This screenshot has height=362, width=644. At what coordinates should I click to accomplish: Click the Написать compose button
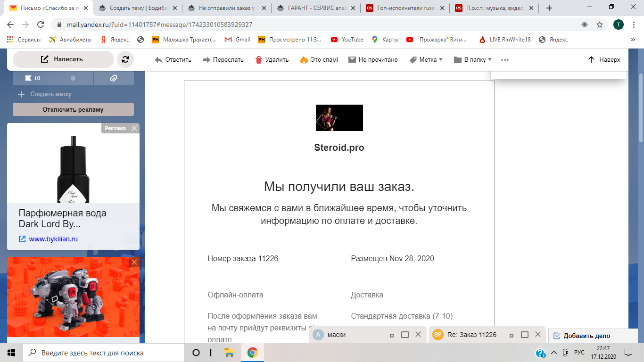63,59
